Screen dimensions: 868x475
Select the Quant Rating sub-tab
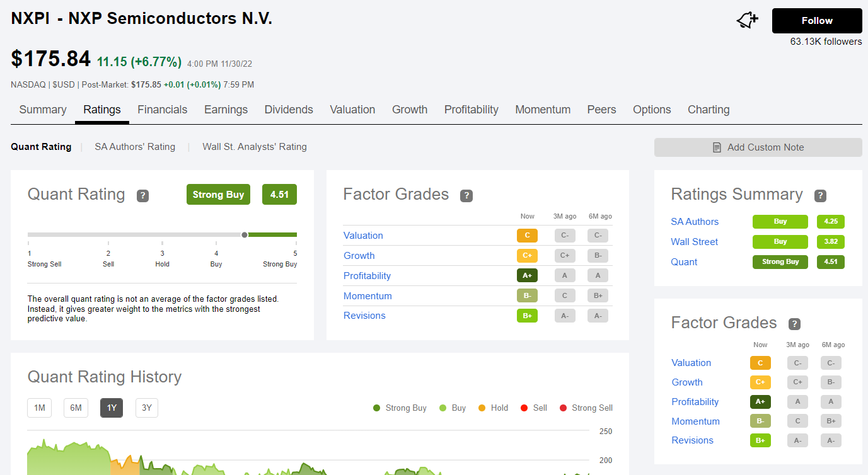41,147
